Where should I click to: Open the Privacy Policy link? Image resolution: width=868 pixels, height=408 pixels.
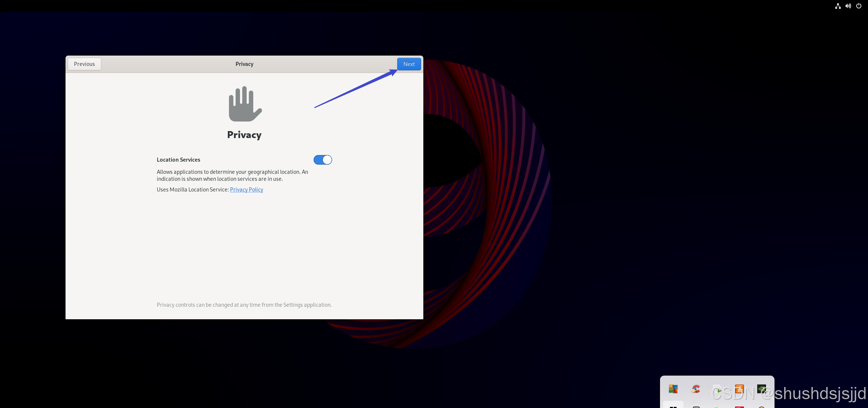coord(246,190)
